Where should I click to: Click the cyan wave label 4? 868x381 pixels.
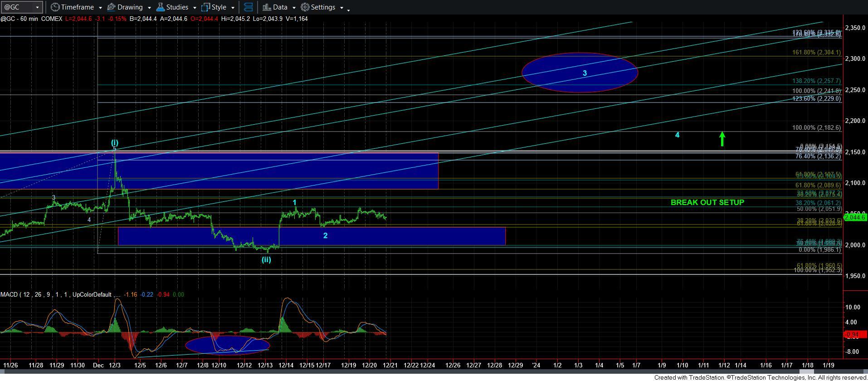(677, 135)
